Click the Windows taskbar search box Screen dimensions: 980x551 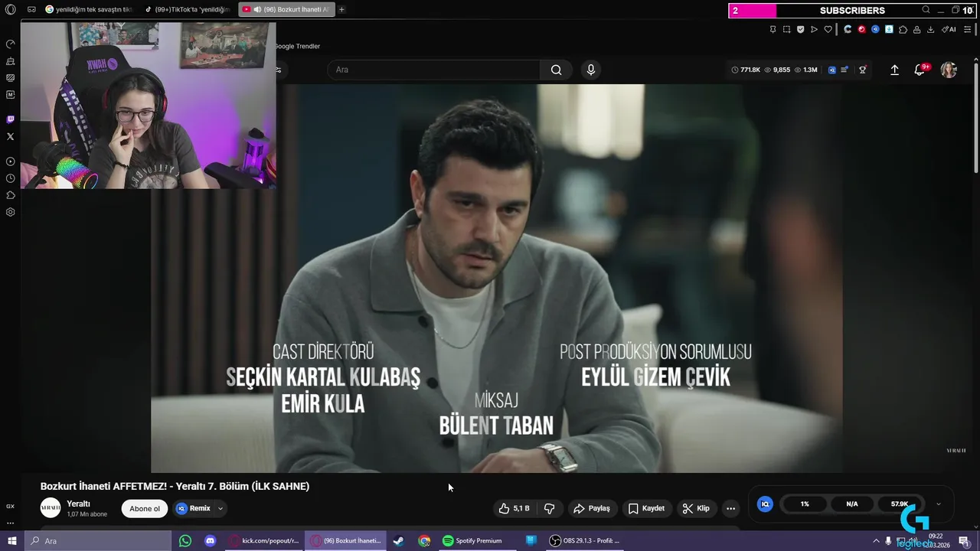[98, 541]
